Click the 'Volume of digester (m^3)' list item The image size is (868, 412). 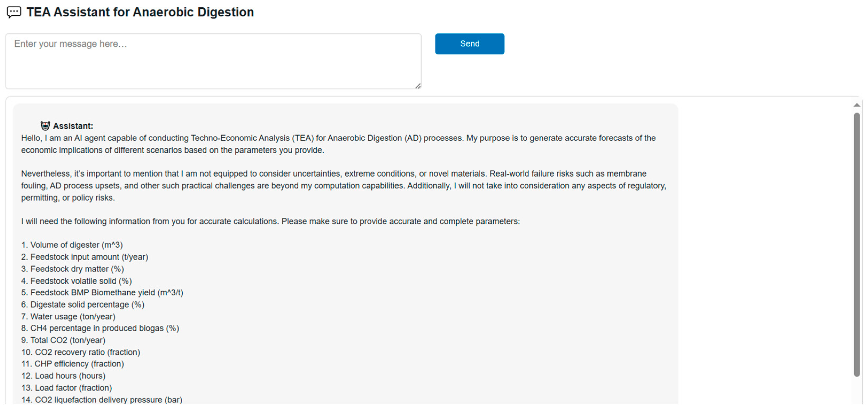[x=72, y=245]
